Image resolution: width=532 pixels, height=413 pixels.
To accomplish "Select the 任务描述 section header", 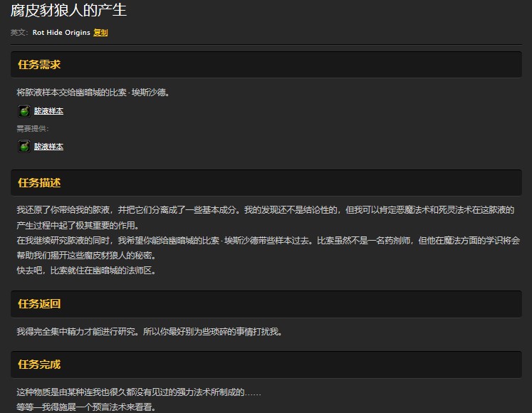I will tap(39, 183).
